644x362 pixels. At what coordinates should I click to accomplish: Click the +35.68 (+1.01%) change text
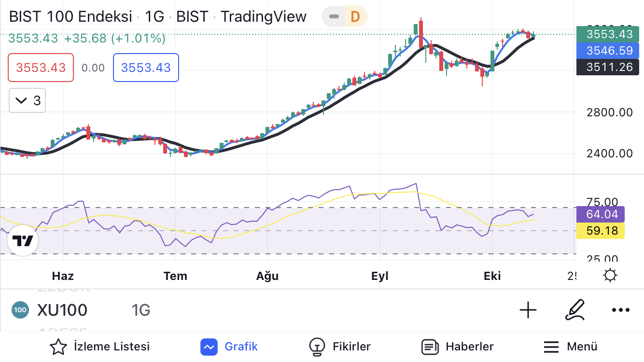[x=115, y=38]
